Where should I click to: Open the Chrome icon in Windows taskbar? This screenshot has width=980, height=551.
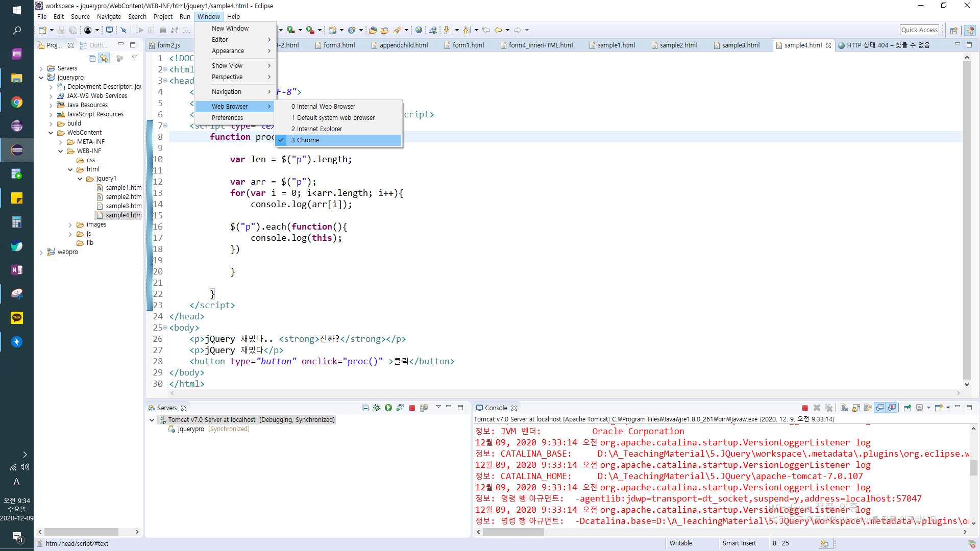pos(17,102)
